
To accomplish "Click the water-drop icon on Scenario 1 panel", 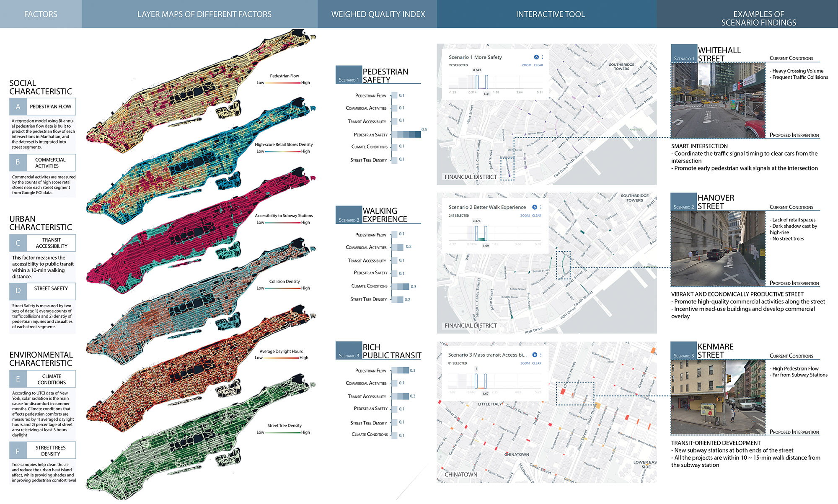I will click(536, 57).
